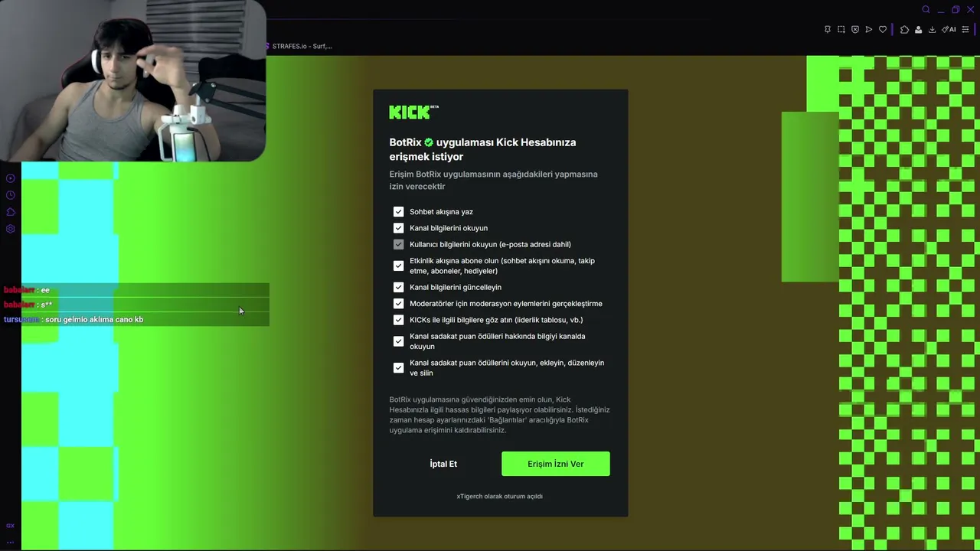This screenshot has height=551, width=980.
Task: Uncheck 'Kanal sadakat puan ödülleri hakkında' checkbox
Action: click(x=398, y=341)
